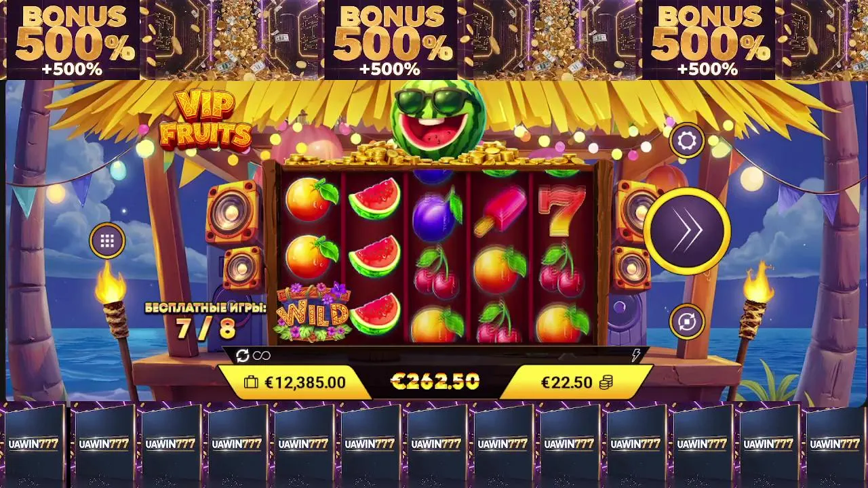Click the large spin arrow button
The image size is (868, 488).
687,230
